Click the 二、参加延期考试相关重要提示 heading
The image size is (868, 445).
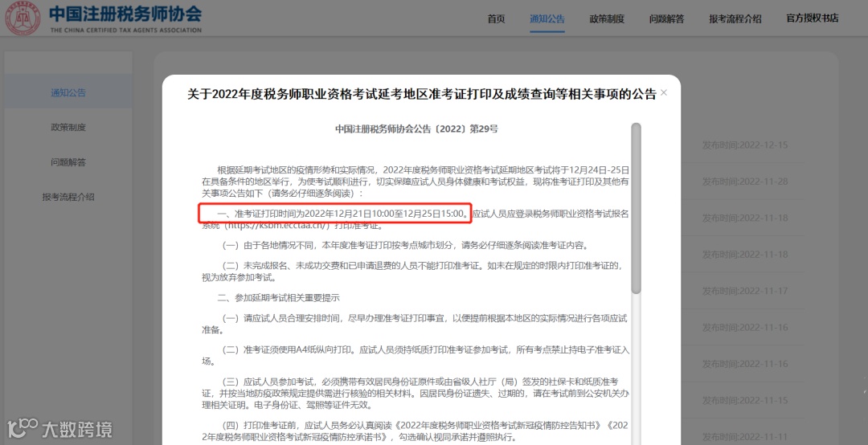tap(278, 298)
